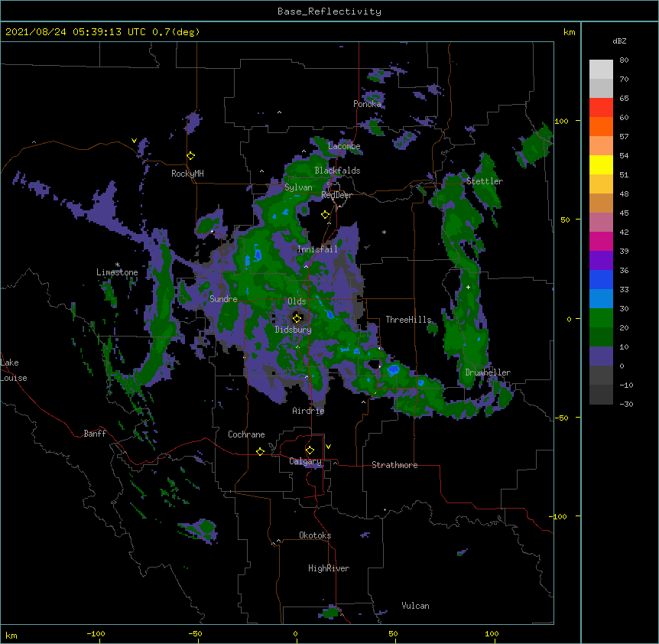Click the Sundre town label
This screenshot has height=644, width=659.
[x=223, y=299]
